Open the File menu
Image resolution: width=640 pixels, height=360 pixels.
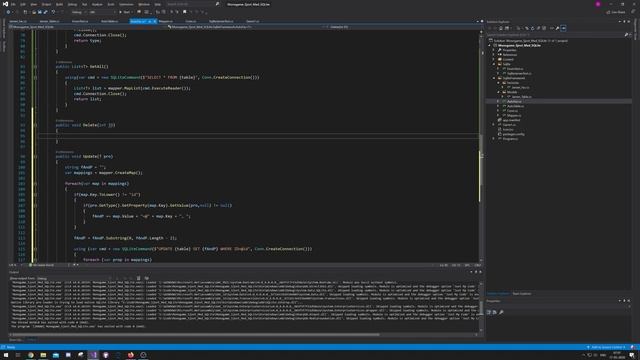13,4
